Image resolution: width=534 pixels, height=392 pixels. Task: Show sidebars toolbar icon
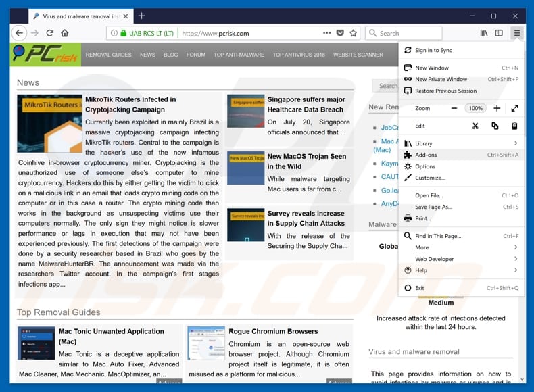click(x=499, y=33)
